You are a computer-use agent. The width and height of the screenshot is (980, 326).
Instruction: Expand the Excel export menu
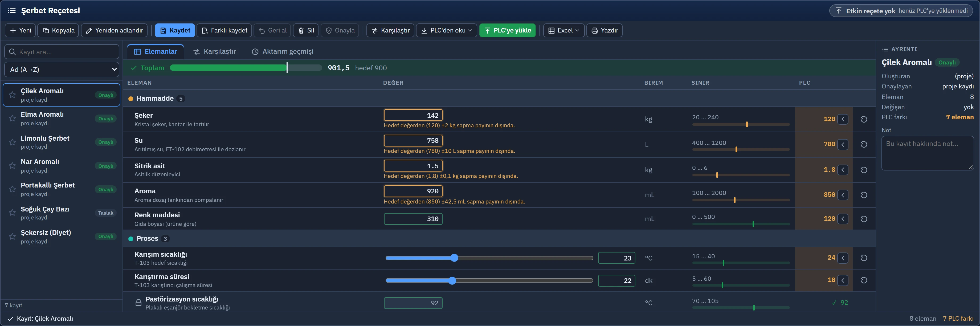click(564, 30)
